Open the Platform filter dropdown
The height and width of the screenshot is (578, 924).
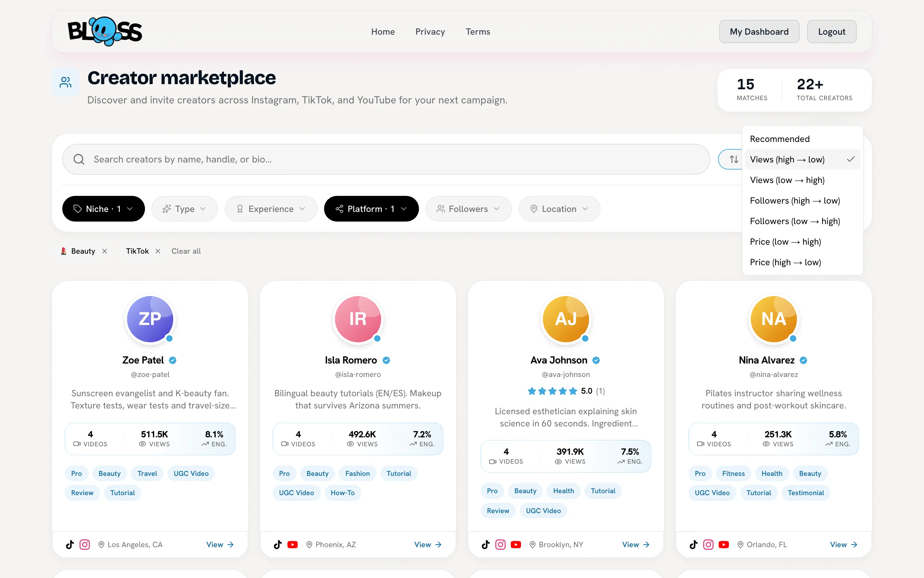[x=371, y=209]
